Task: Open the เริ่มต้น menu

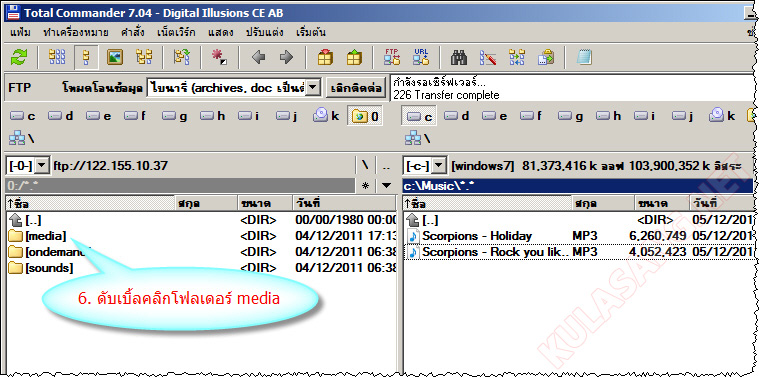Action: click(x=311, y=33)
